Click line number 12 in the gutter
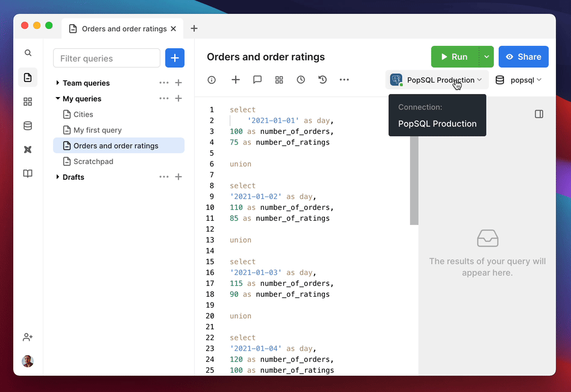Screen dimensions: 571x392 [210, 229]
